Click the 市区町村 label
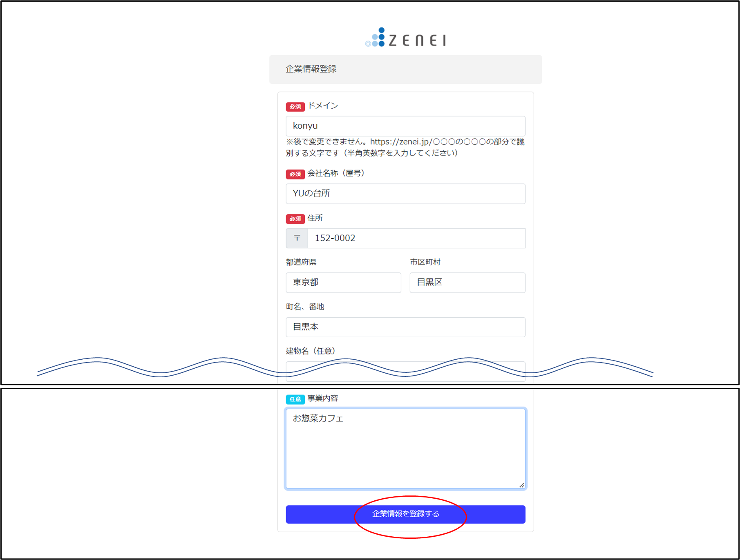This screenshot has width=740, height=560. [425, 262]
